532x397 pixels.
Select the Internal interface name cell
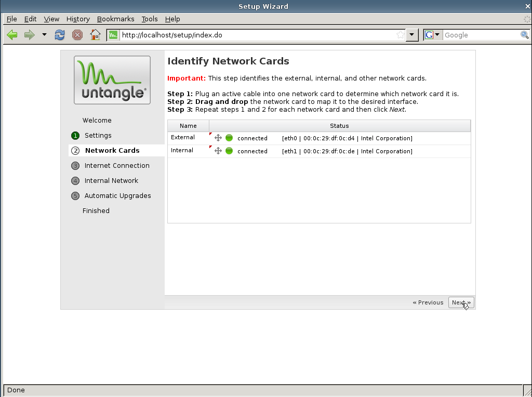point(188,150)
